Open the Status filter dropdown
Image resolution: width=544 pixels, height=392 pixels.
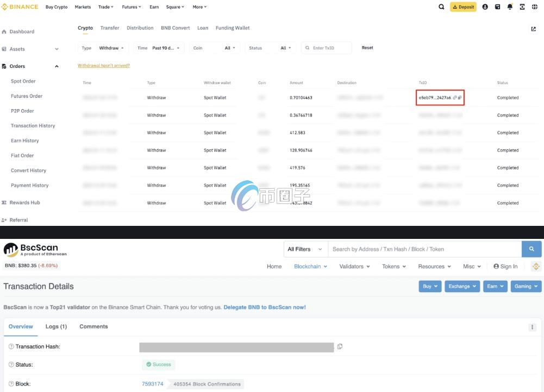click(x=270, y=48)
